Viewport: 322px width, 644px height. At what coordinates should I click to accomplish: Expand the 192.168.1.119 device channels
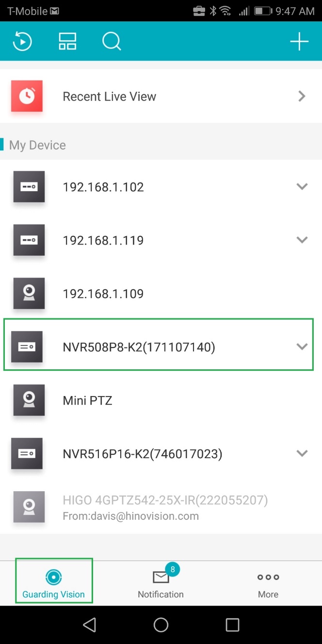(302, 240)
